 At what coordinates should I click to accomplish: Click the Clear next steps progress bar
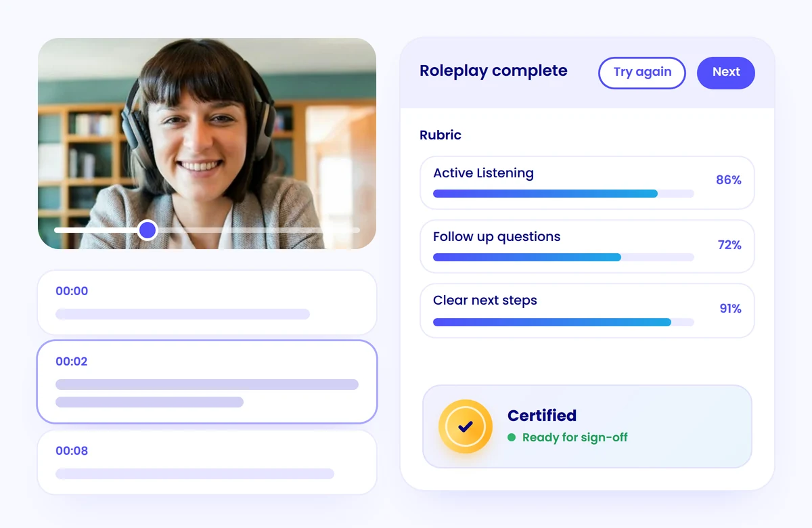(564, 322)
